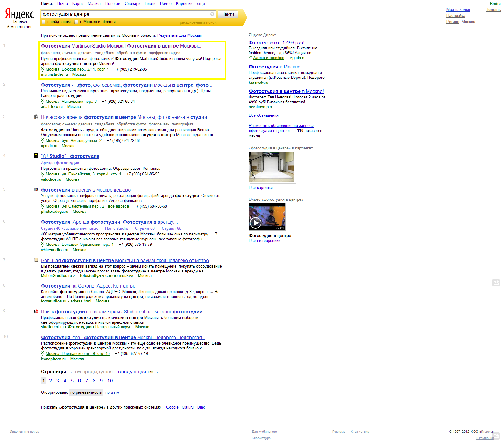The width and height of the screenshot is (504, 444).
Task: Click the O! Studio favicon icon
Action: click(x=36, y=156)
